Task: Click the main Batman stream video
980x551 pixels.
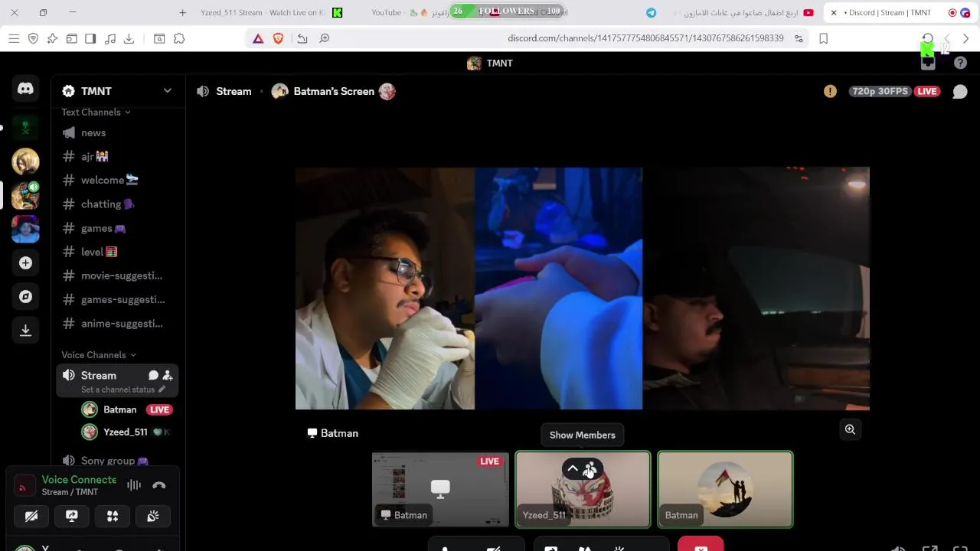Action: [x=583, y=289]
